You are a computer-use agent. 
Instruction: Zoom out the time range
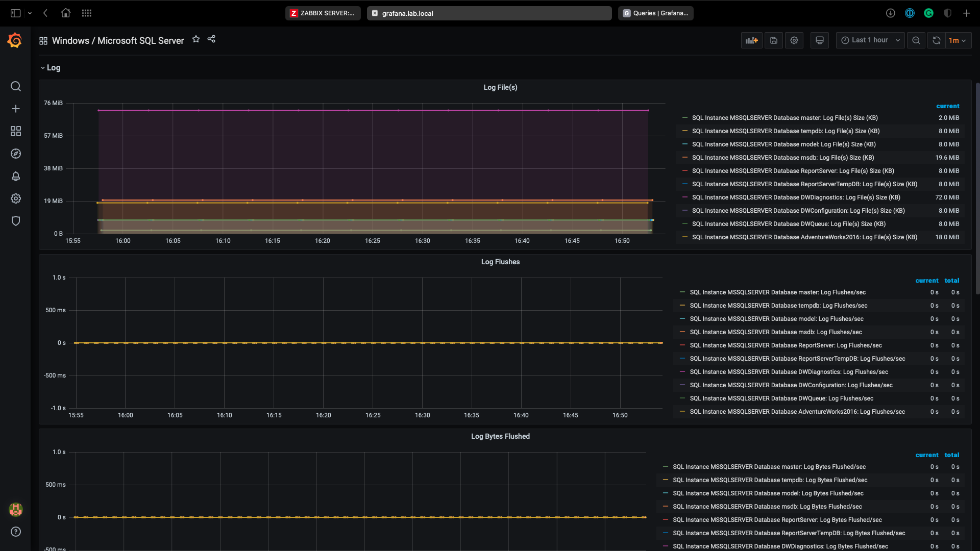pos(916,40)
